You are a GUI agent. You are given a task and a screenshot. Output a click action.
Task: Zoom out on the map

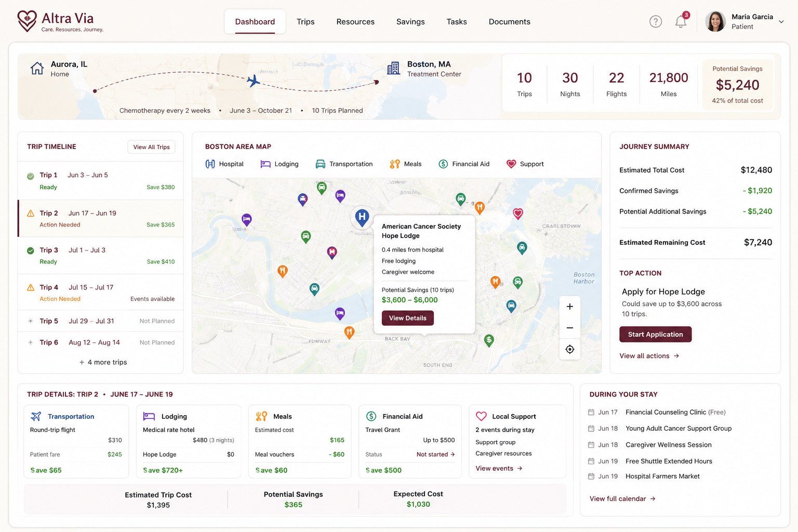point(570,328)
